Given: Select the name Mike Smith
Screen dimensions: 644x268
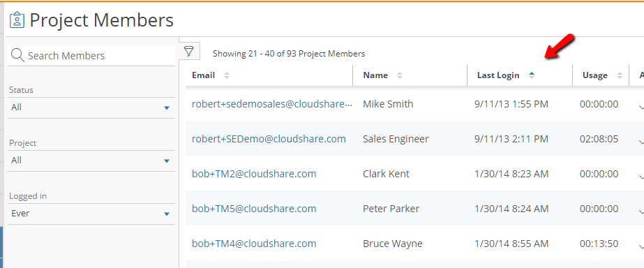Looking at the screenshot, I should (x=388, y=104).
